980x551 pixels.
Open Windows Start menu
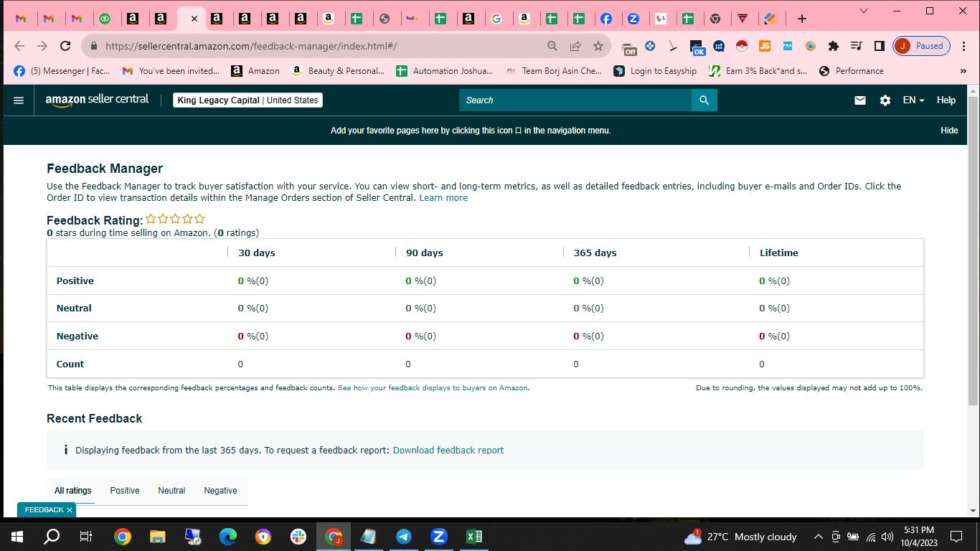[x=17, y=536]
